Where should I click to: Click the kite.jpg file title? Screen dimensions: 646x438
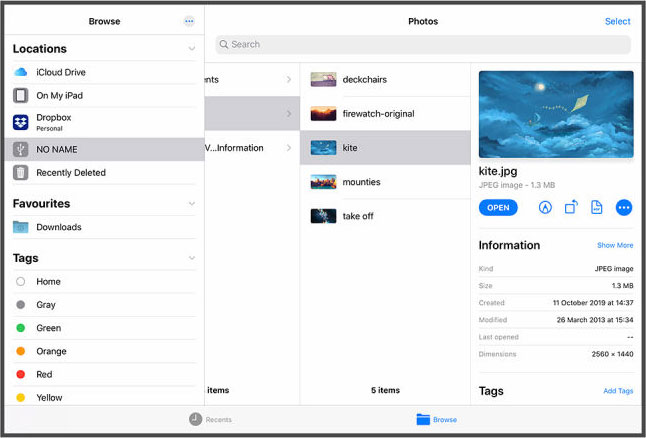pos(498,171)
